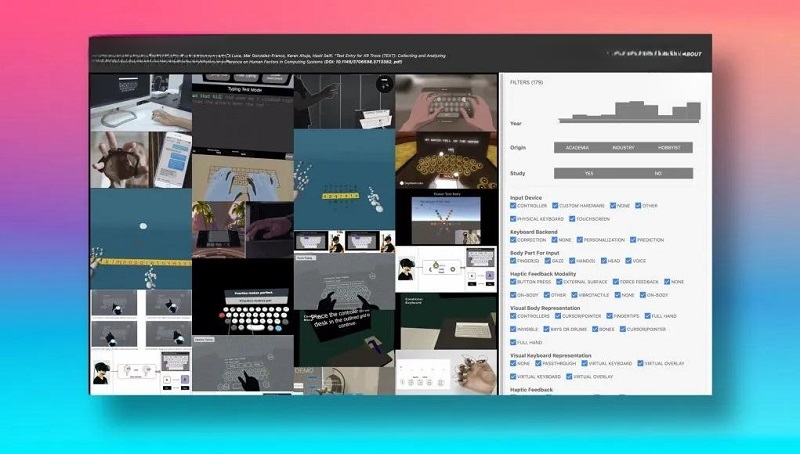The width and height of the screenshot is (800, 454).
Task: Toggle the PREDICTION checkbox
Action: [x=633, y=240]
